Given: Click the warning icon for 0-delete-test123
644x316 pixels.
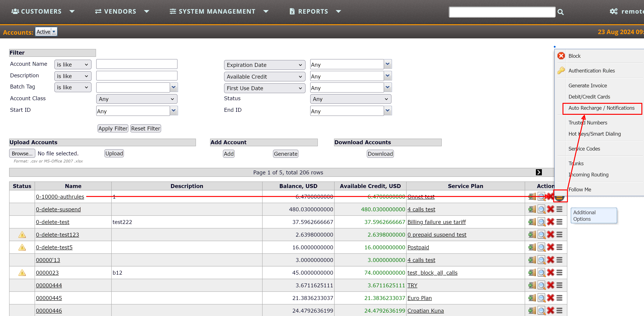Looking at the screenshot, I should tap(22, 235).
